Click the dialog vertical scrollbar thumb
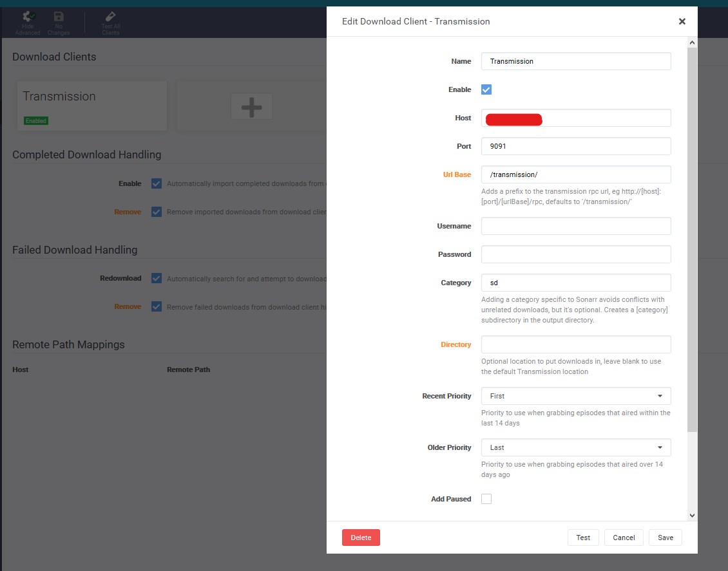This screenshot has width=728, height=571. coord(693,239)
